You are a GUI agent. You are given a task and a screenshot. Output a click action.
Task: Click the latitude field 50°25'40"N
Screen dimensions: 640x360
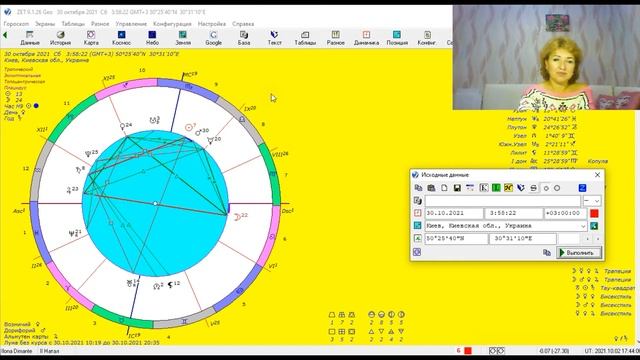[456, 238]
